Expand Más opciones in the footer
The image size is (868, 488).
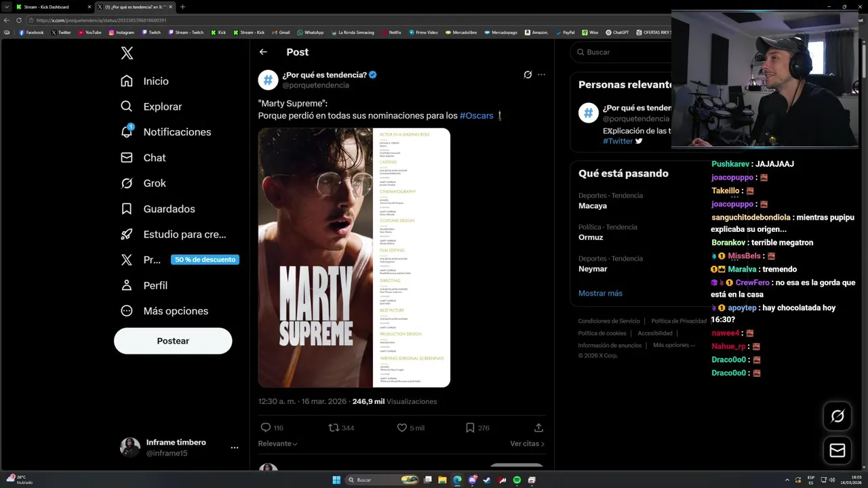(674, 346)
